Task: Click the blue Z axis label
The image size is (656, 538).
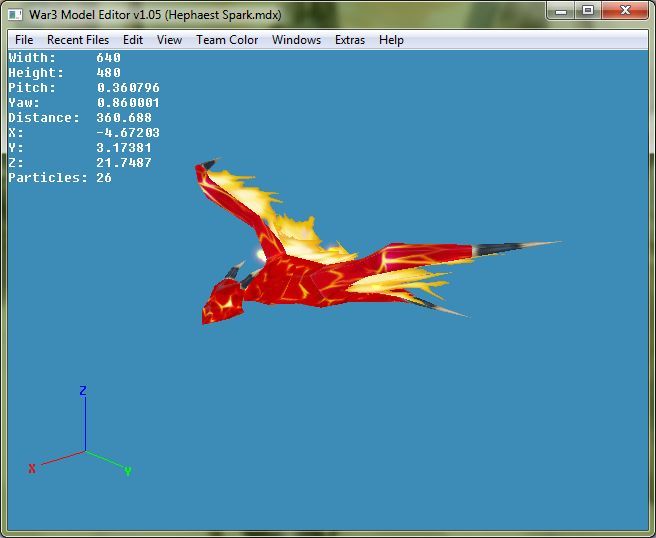Action: (83, 391)
